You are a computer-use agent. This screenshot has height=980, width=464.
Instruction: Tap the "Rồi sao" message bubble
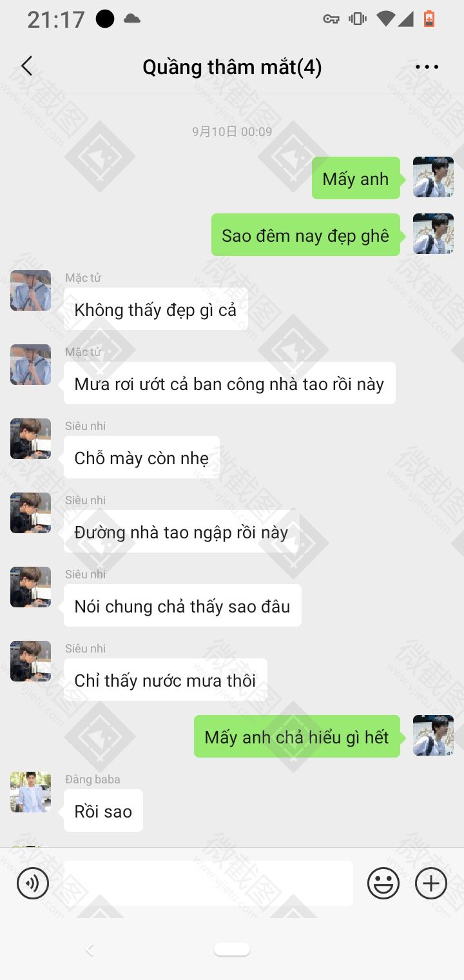103,811
